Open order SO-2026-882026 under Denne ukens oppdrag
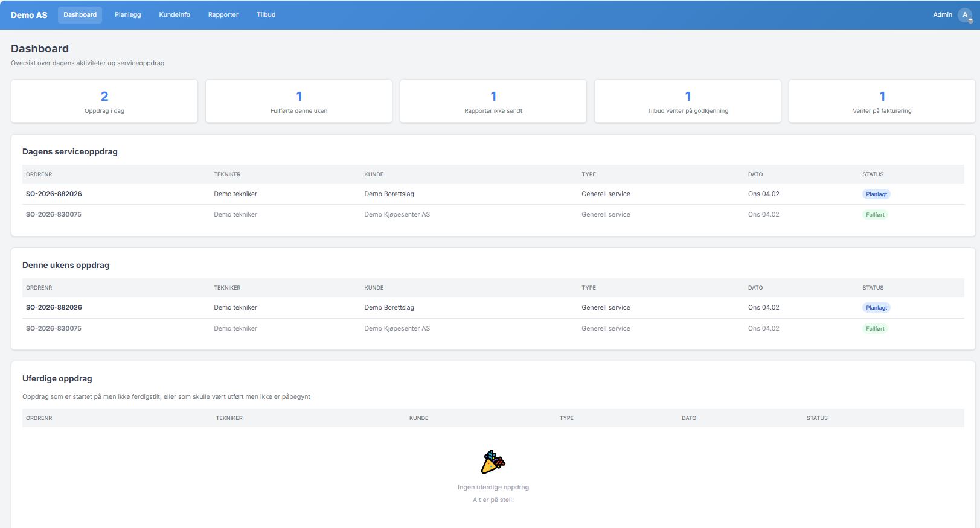 [x=54, y=308]
